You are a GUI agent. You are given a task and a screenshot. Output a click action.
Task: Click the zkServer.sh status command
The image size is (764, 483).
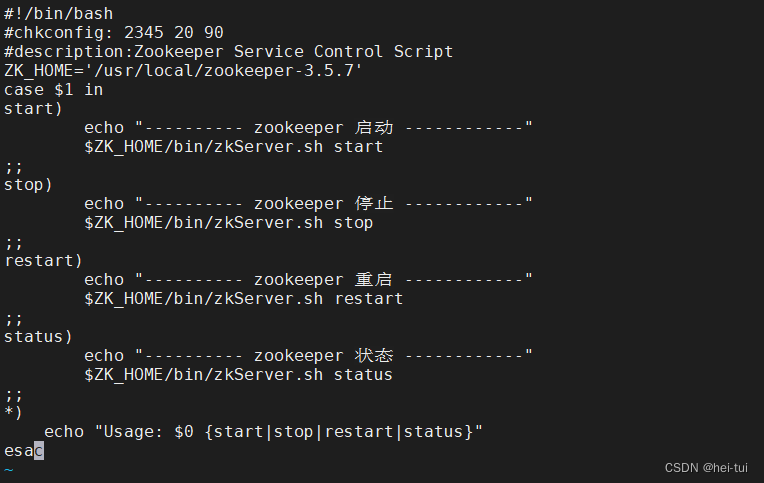coord(238,375)
